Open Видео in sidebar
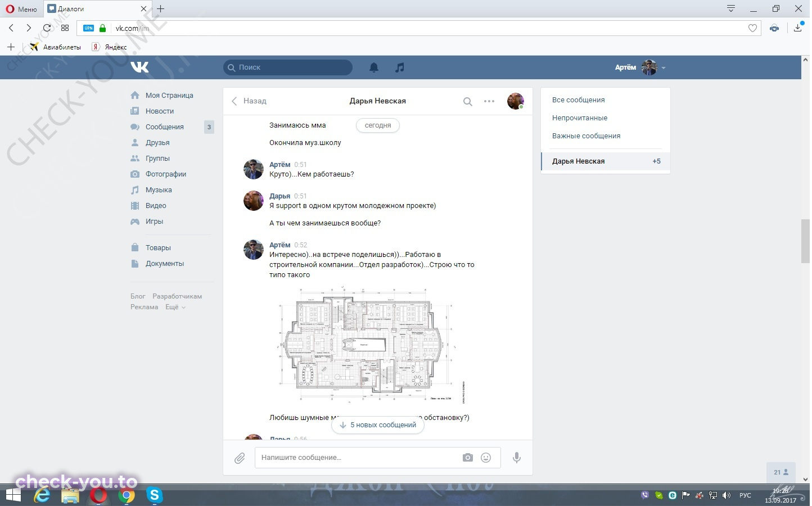The image size is (812, 506). [156, 206]
